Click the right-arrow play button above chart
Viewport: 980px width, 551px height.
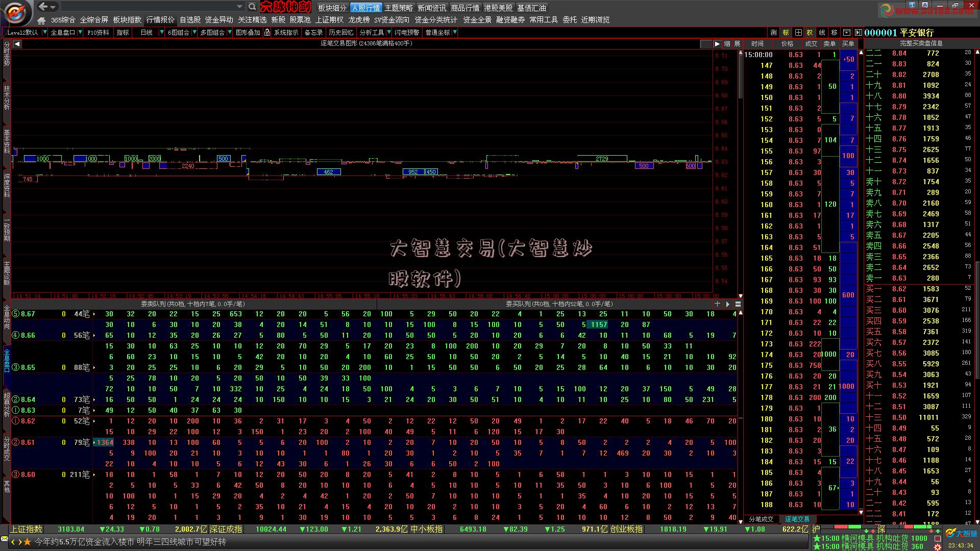[718, 44]
